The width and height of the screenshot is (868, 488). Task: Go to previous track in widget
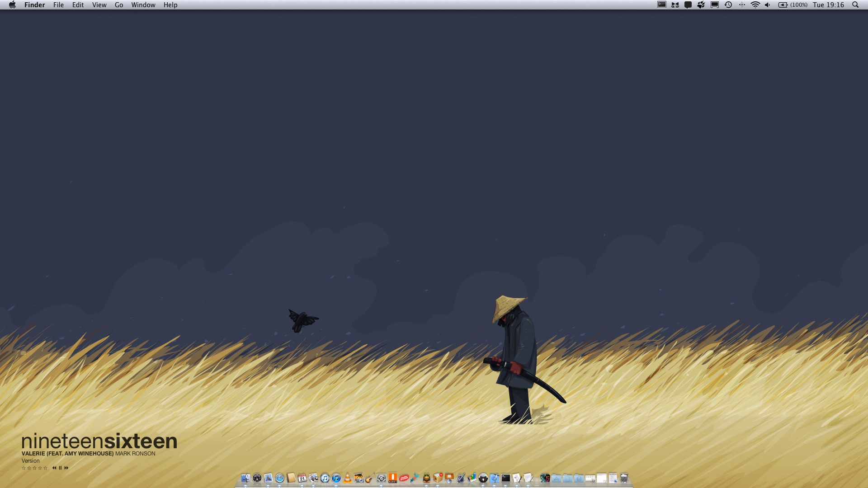(x=54, y=468)
